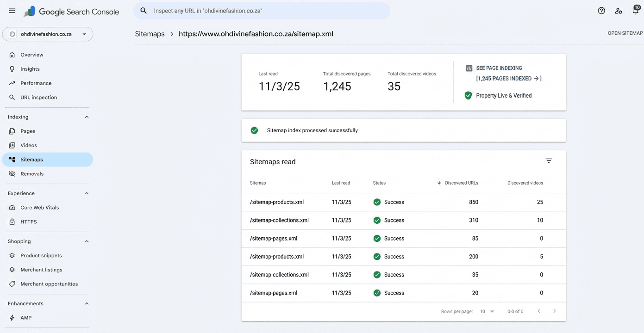The image size is (644, 333).
Task: Open the ohdivinefashion.co.za property selector
Action: (x=48, y=34)
